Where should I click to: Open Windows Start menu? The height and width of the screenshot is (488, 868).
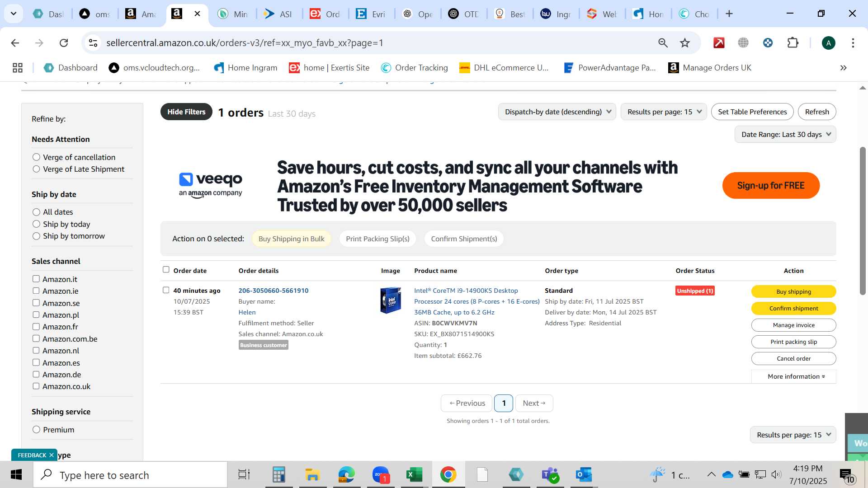pos(16,475)
